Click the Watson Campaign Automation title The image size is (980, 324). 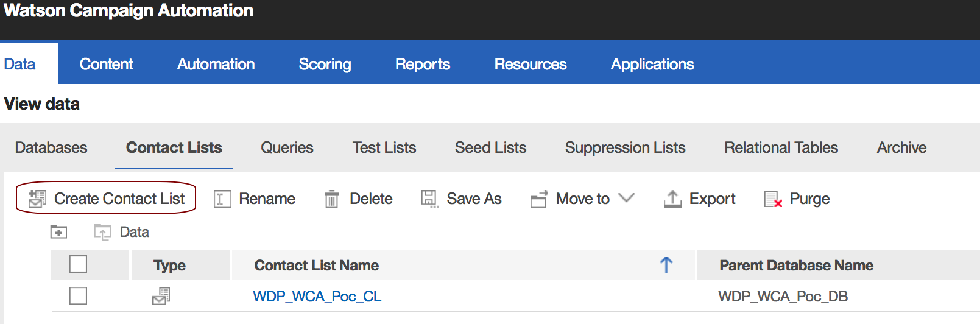(x=129, y=10)
